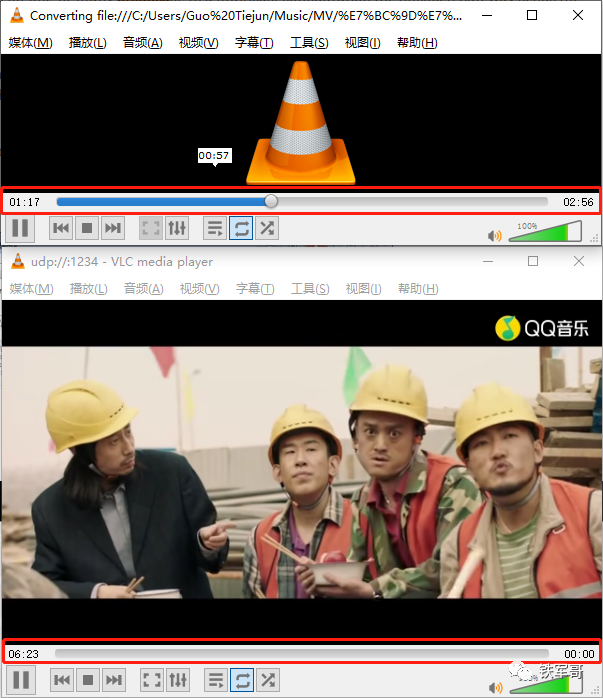The height and width of the screenshot is (698, 603).
Task: Click elapsed time 01:17 label
Action: (x=24, y=202)
